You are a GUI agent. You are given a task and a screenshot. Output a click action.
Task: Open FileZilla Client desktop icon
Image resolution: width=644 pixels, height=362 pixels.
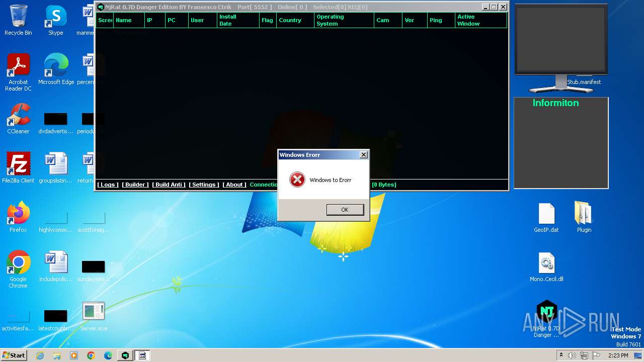18,168
